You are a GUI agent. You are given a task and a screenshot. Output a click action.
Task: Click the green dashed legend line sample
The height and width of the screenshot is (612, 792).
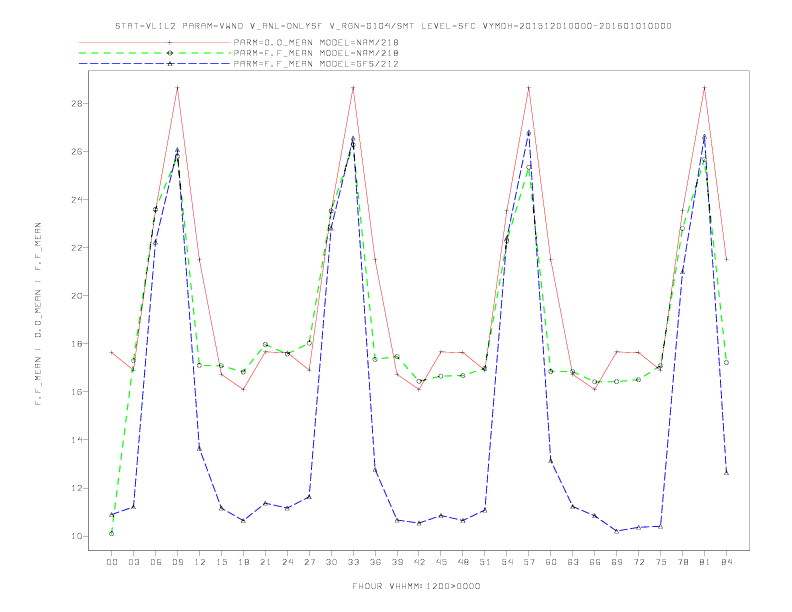coord(155,53)
